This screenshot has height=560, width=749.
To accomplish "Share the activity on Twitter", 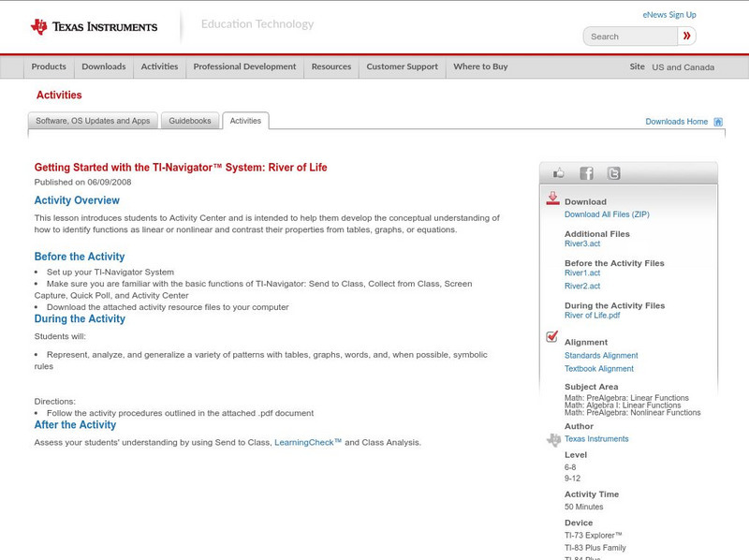I will pos(614,173).
